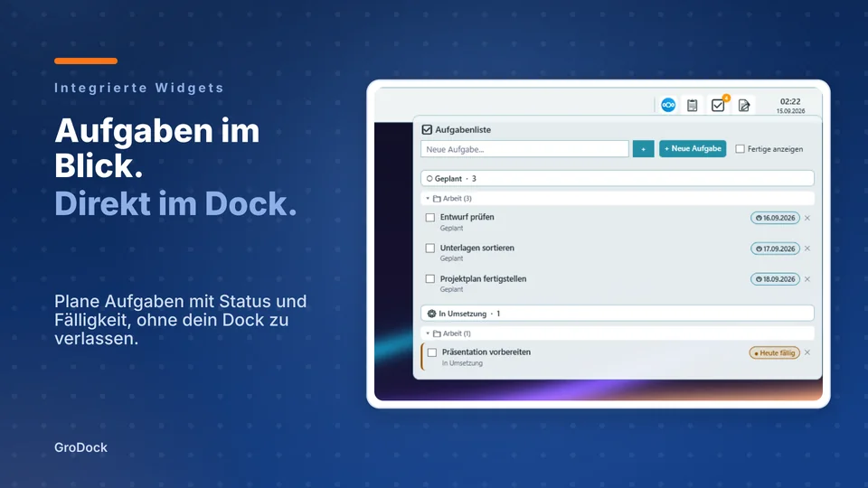Enable the Fertige anzeigen checkbox
Screen dimensions: 868x488
coord(741,149)
